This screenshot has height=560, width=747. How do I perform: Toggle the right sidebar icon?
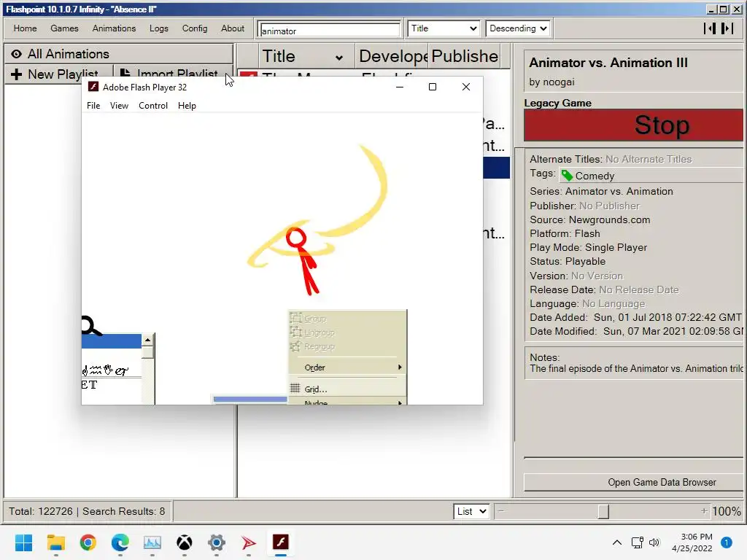click(x=727, y=28)
